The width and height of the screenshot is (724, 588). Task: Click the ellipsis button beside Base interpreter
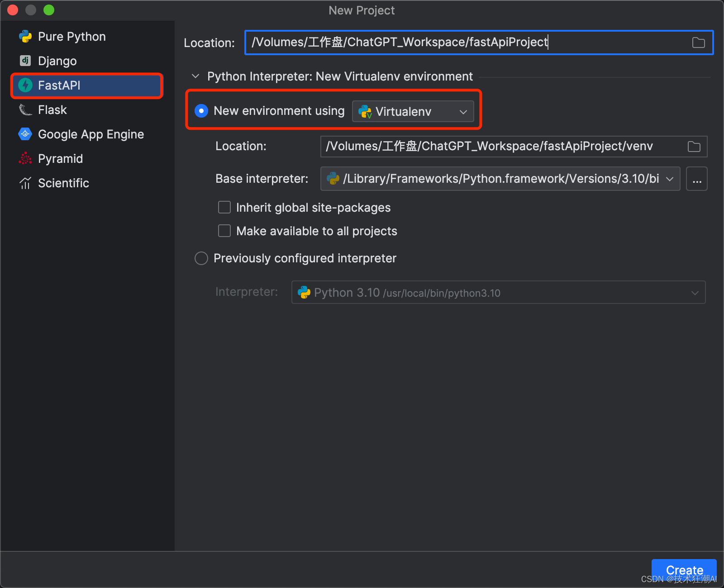coord(697,179)
